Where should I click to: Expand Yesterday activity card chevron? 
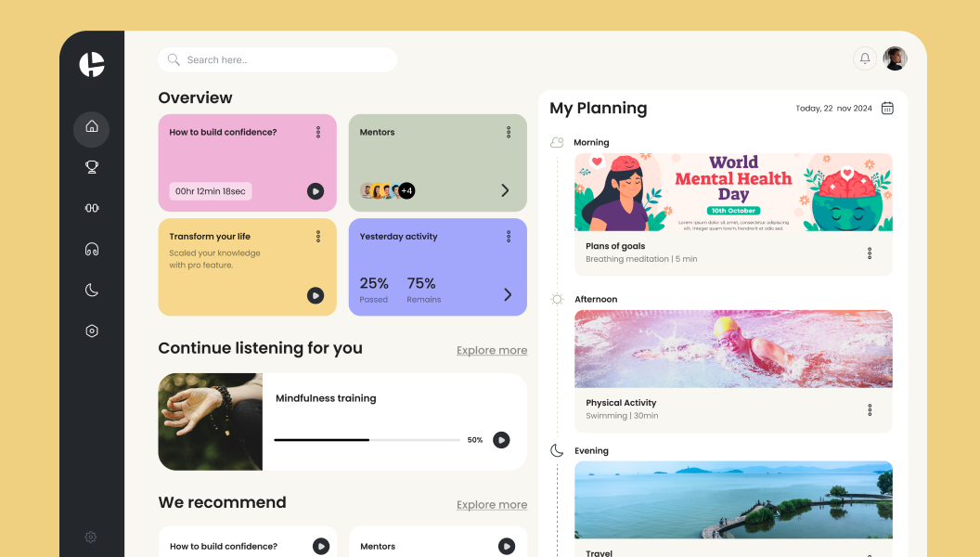(x=508, y=294)
